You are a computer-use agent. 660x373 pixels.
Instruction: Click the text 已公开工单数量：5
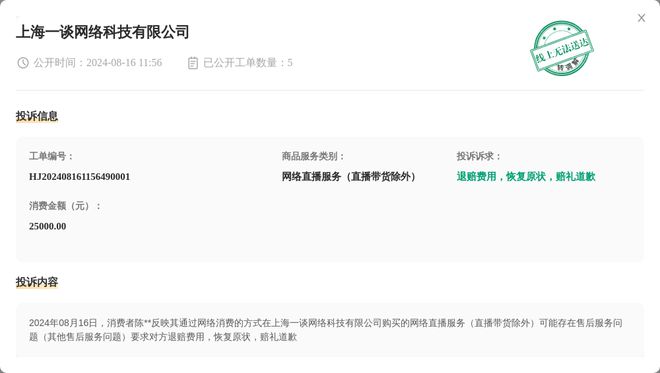pos(248,63)
